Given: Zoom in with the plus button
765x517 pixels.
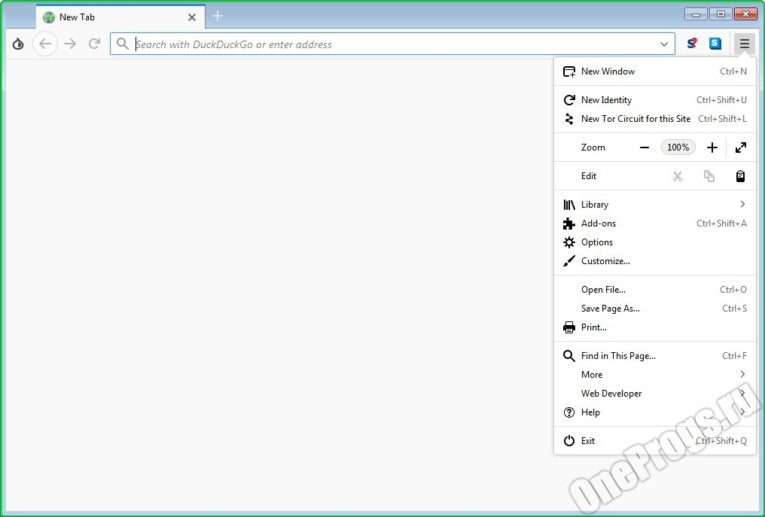Looking at the screenshot, I should pos(712,148).
